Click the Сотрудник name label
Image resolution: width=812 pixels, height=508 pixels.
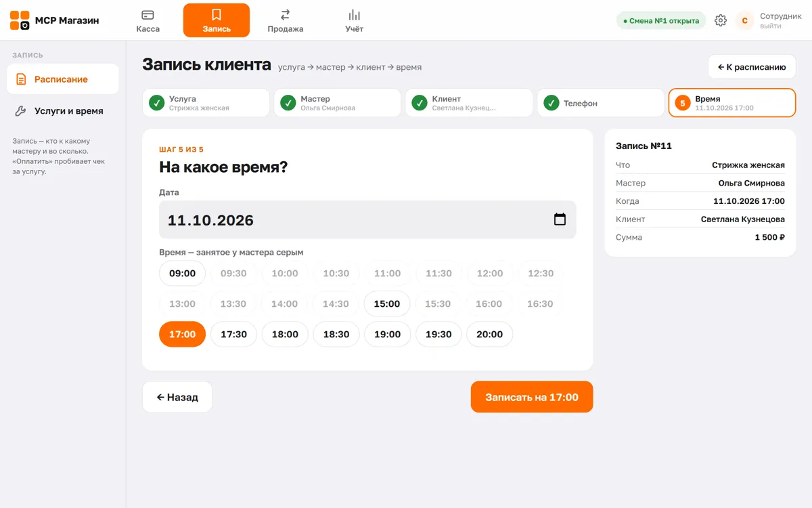coord(781,16)
